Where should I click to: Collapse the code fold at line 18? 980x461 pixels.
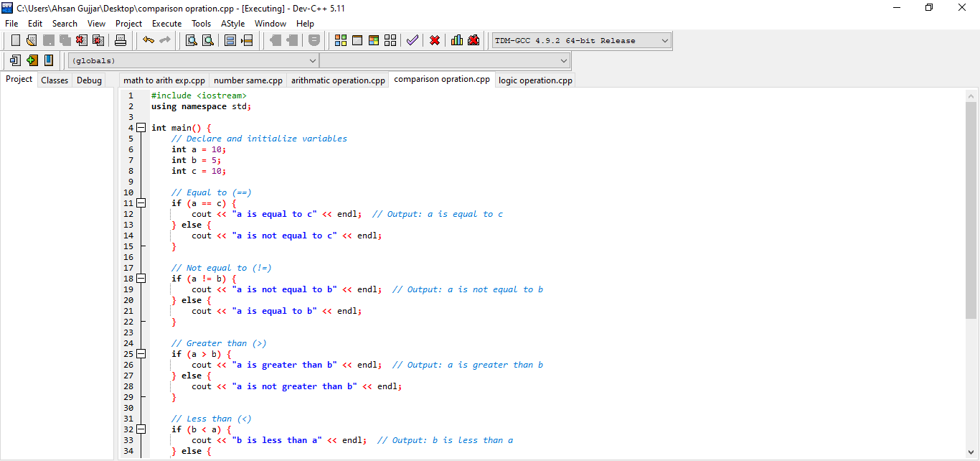141,279
